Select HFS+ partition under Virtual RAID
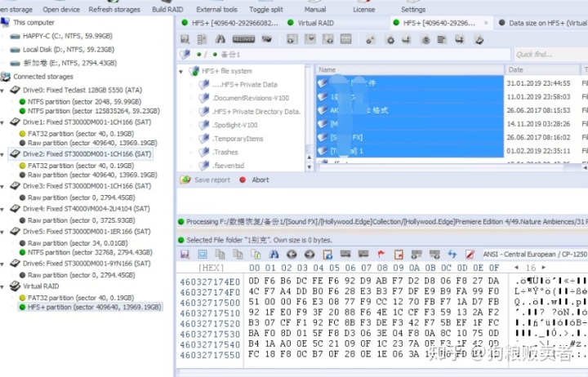588x377 pixels. pos(89,307)
